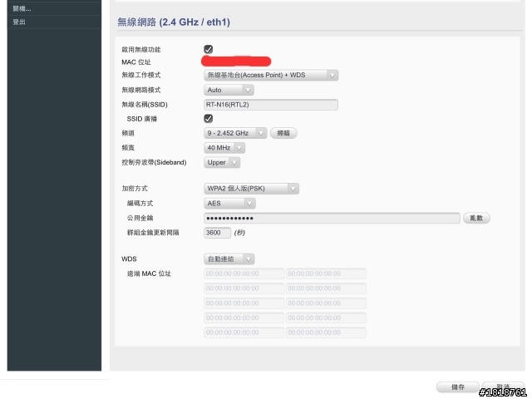Open the 無線工作模式 dropdown
Image resolution: width=532 pixels, height=399 pixels.
(x=271, y=76)
